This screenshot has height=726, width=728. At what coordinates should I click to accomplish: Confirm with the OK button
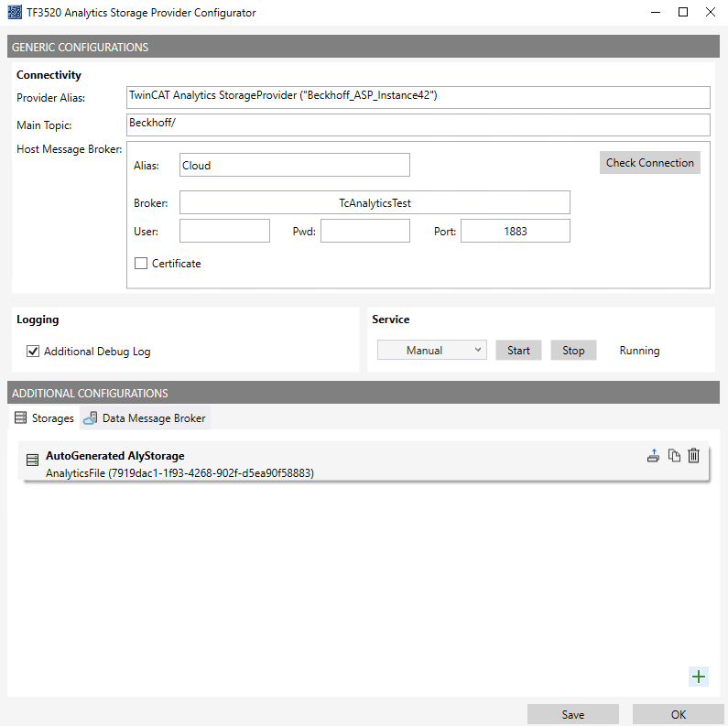click(678, 714)
